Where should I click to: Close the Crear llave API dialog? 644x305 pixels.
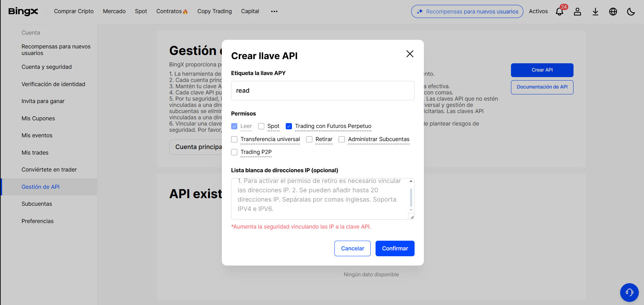(410, 54)
